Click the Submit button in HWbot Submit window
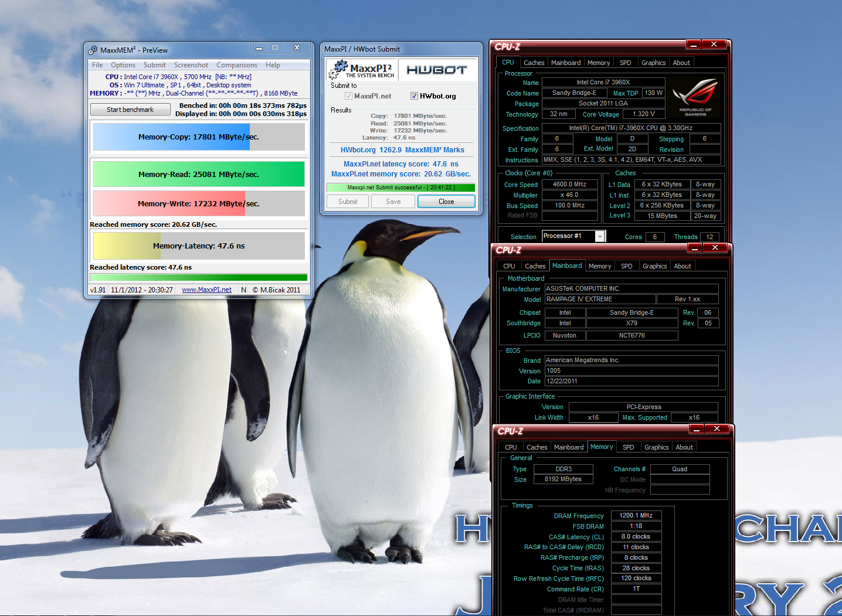 (348, 202)
